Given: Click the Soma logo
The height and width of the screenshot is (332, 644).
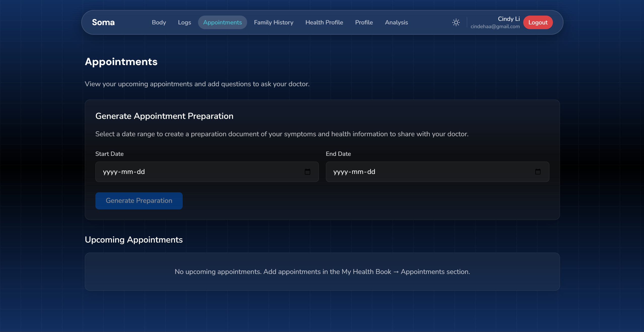Looking at the screenshot, I should coord(103,22).
